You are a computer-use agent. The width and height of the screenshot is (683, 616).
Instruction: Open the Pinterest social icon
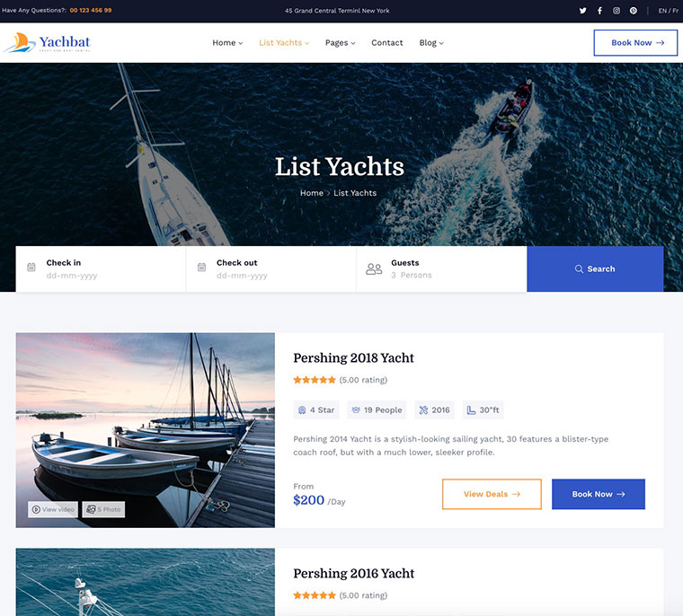(x=634, y=11)
